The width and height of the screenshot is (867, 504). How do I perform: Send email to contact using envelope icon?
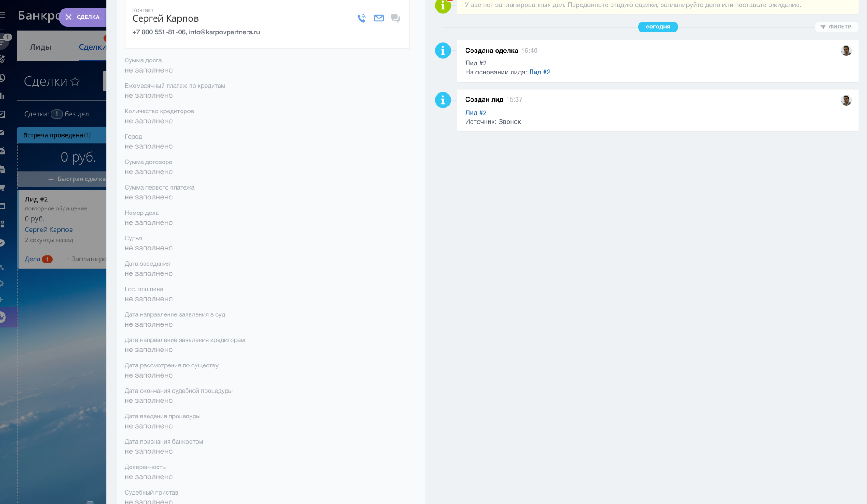click(379, 18)
